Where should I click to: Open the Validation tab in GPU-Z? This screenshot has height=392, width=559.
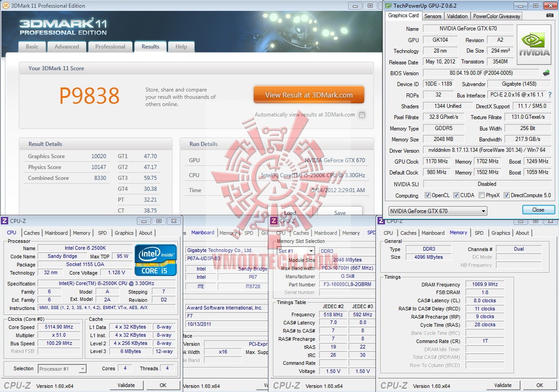[457, 16]
